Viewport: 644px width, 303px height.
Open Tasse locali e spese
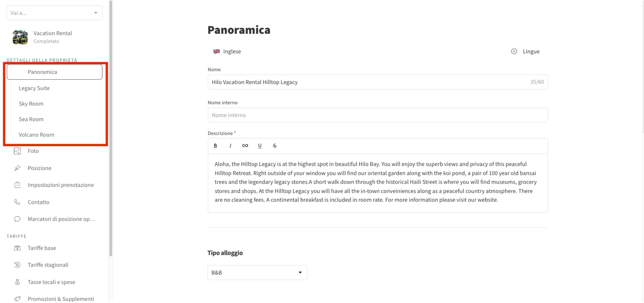tap(51, 282)
